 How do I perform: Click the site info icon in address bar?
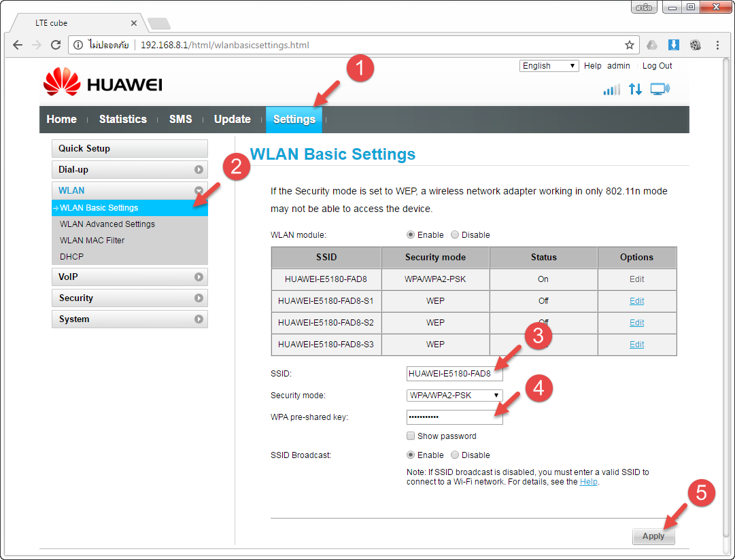click(x=78, y=45)
